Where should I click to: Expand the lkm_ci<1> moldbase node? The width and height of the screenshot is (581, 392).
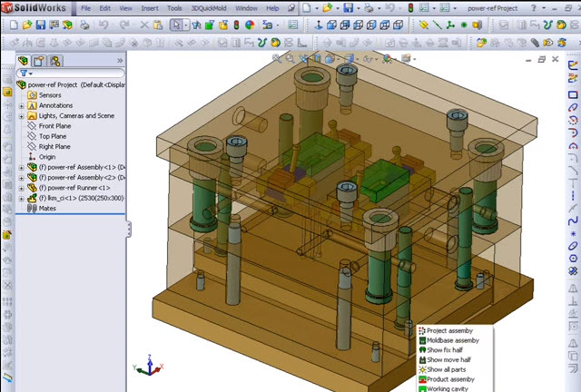[x=21, y=199]
